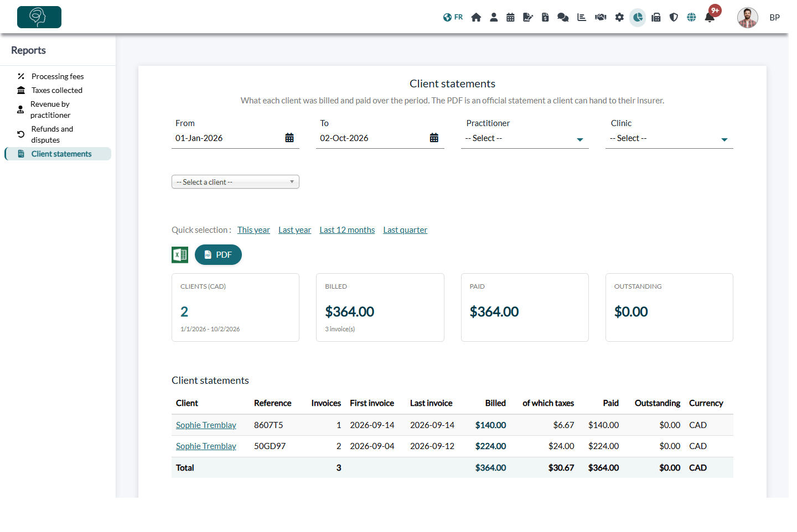
Task: Click the BP user initials
Action: (774, 18)
